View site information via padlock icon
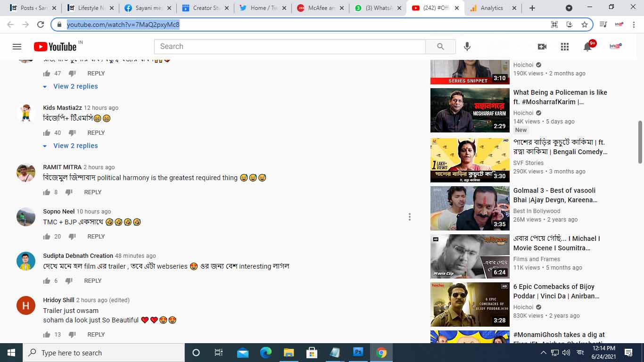This screenshot has height=362, width=644. (x=59, y=25)
